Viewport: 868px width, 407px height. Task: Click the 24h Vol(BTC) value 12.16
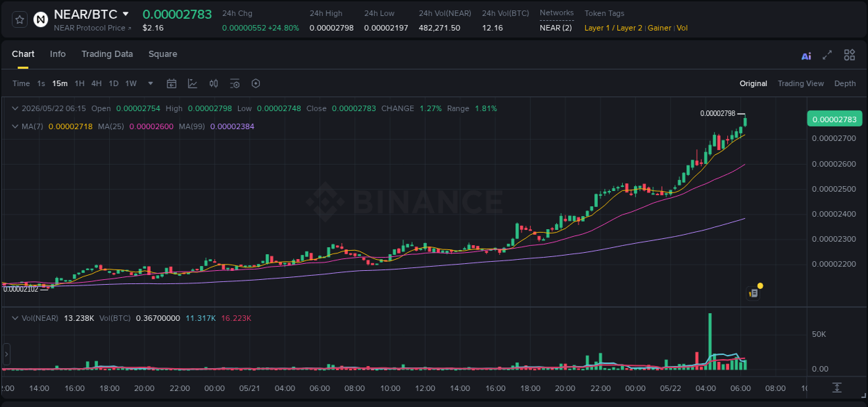click(493, 28)
